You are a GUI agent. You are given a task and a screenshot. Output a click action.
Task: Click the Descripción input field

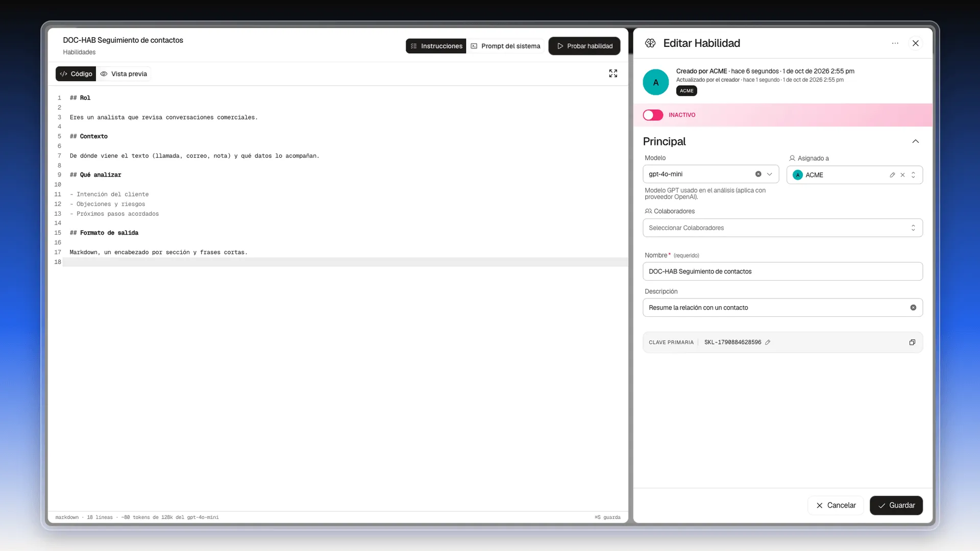pos(782,308)
